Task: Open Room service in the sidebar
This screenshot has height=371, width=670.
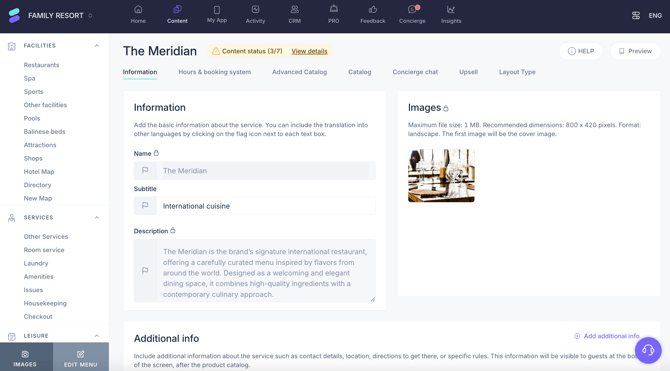Action: (x=44, y=250)
